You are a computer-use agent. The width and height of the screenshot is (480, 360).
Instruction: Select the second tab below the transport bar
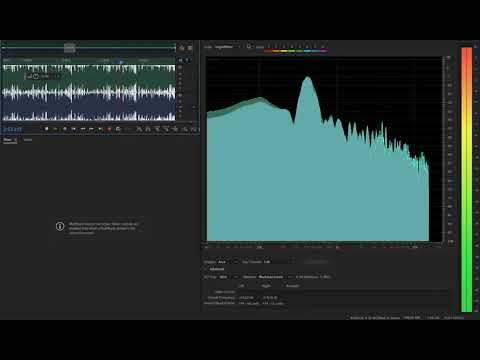point(28,140)
